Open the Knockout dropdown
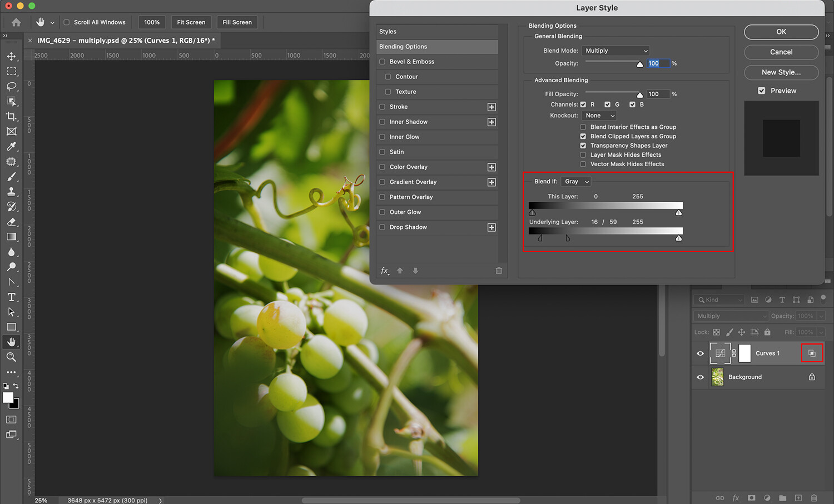The height and width of the screenshot is (504, 834). [599, 116]
